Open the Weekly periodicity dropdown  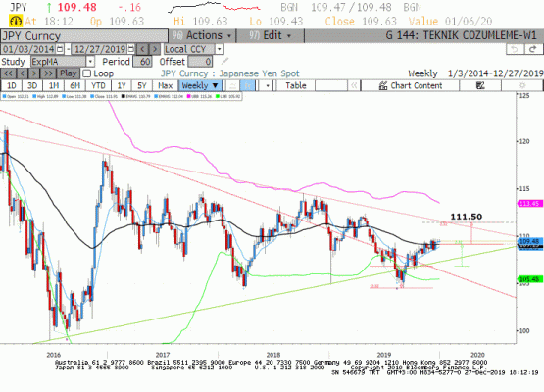[200, 85]
